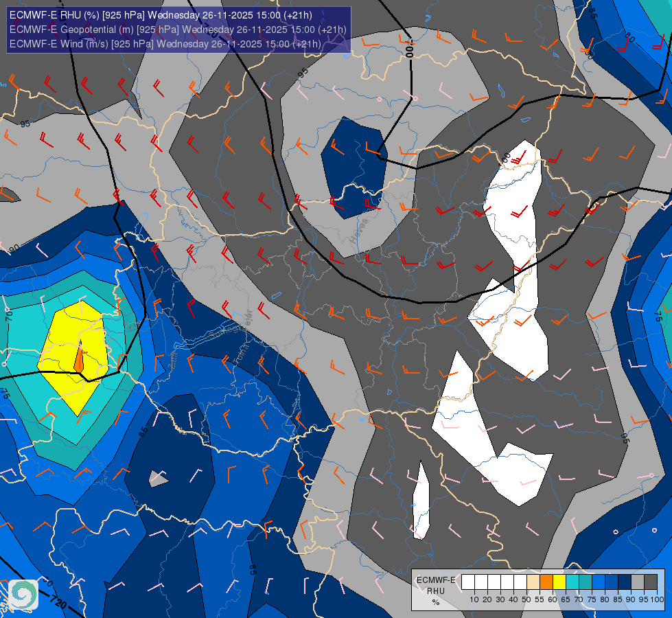The width and height of the screenshot is (672, 618).
Task: Click the 'Heves' county label on map
Action: (359, 231)
